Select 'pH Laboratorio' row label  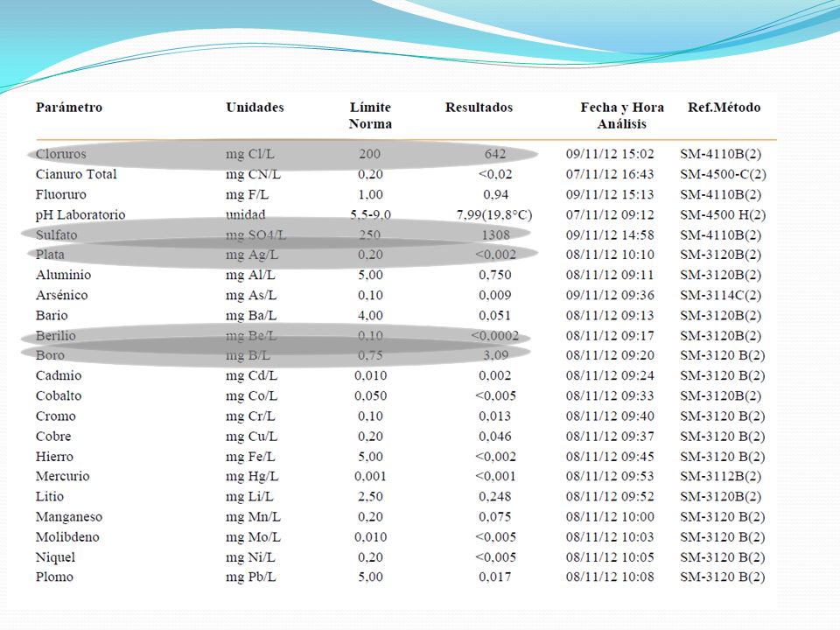coord(80,215)
